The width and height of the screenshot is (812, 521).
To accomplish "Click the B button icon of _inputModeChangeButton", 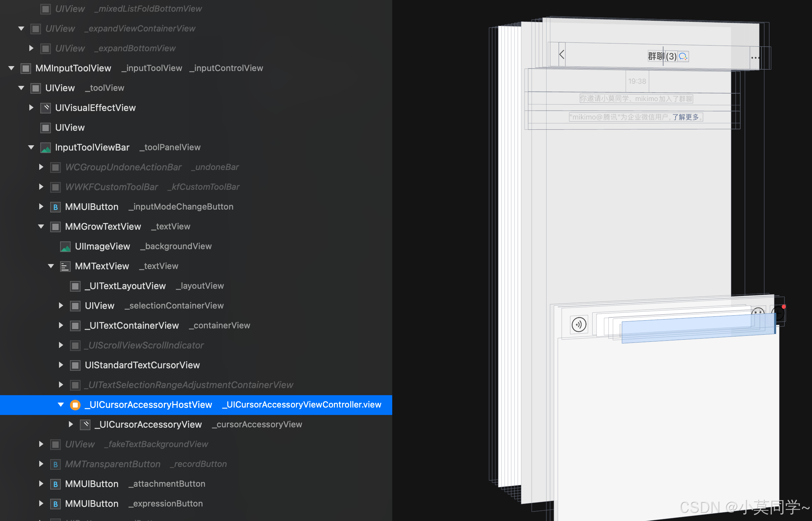I will [x=55, y=207].
